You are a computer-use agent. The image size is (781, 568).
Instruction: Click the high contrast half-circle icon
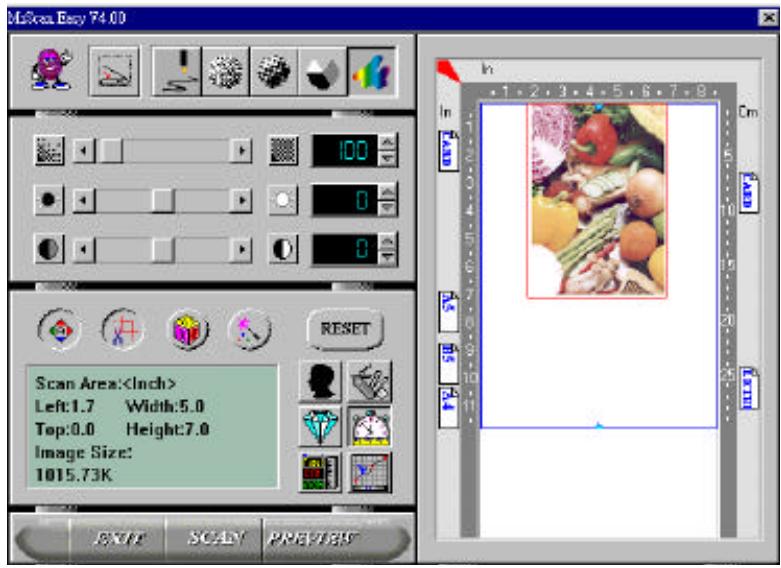click(283, 248)
